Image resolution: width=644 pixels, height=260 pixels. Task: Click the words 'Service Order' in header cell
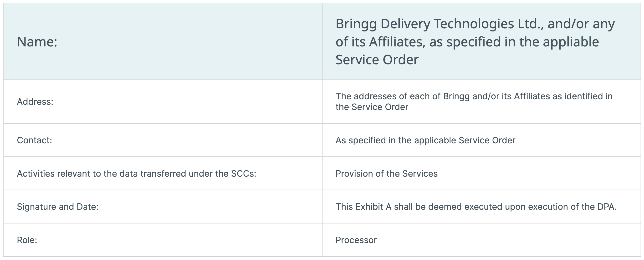pyautogui.click(x=377, y=60)
